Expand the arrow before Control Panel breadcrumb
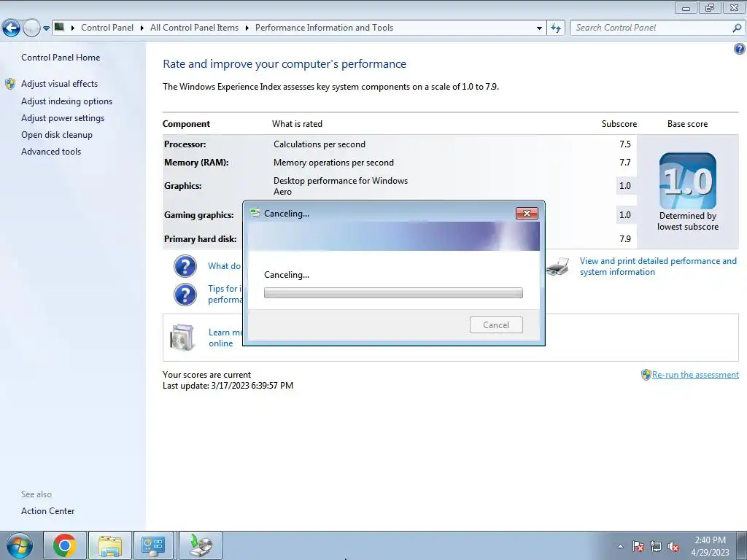Image resolution: width=747 pixels, height=560 pixels. pyautogui.click(x=73, y=28)
